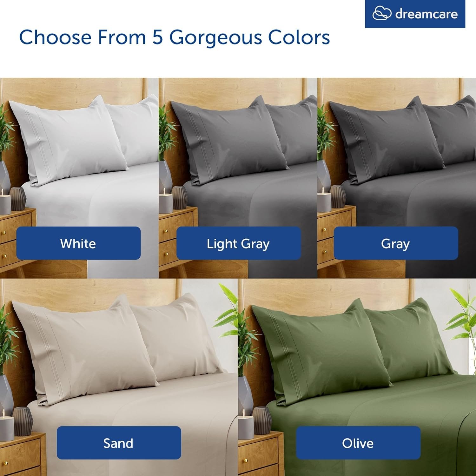Open the white bedding photo

[79, 178]
